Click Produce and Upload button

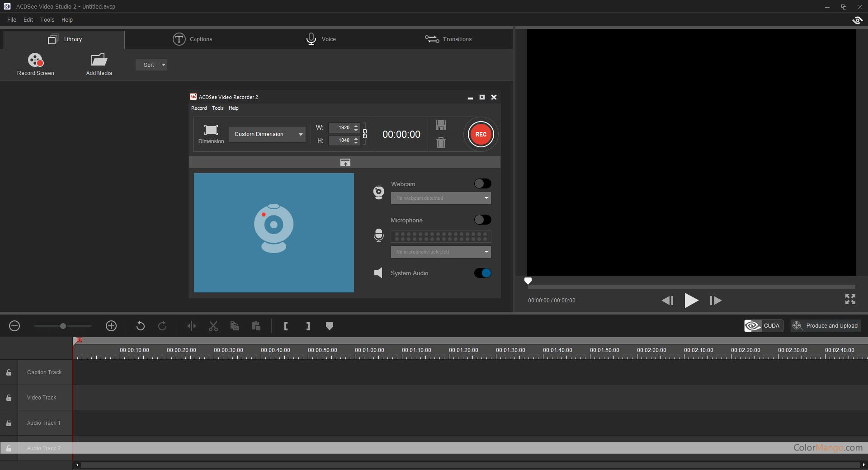[x=826, y=326]
